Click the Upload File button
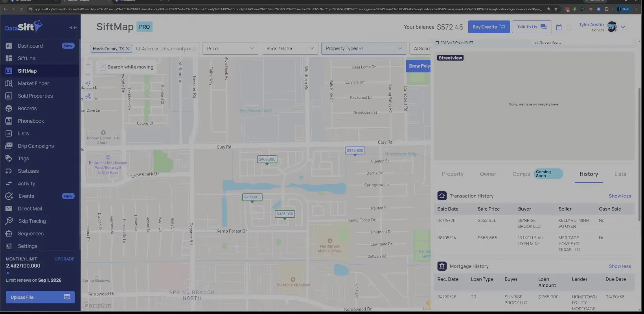 (x=40, y=297)
